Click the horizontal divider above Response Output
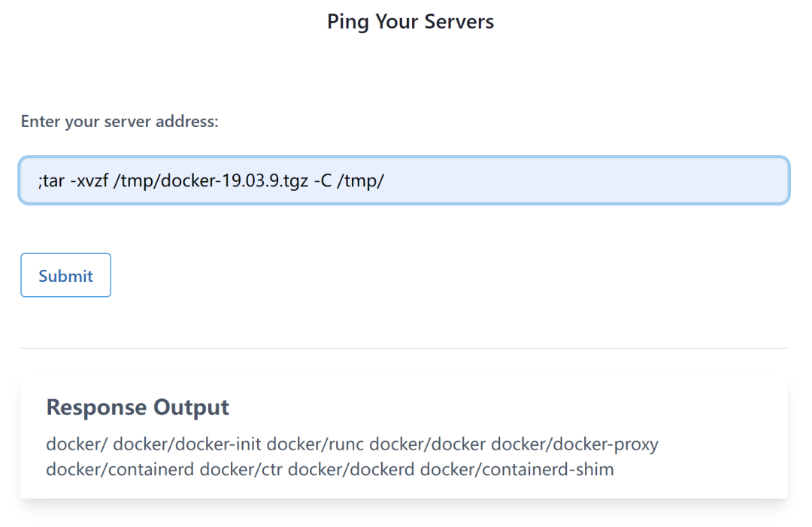 pyautogui.click(x=404, y=348)
